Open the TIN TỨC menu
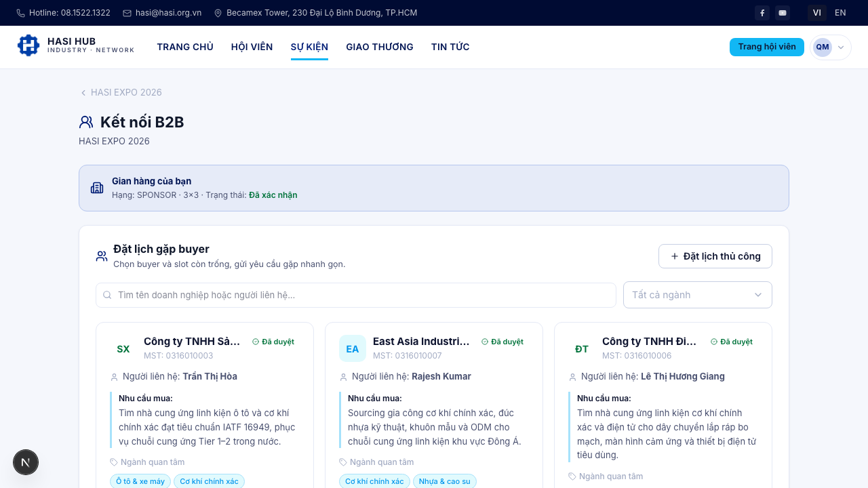Image resolution: width=868 pixels, height=488 pixels. (x=450, y=47)
